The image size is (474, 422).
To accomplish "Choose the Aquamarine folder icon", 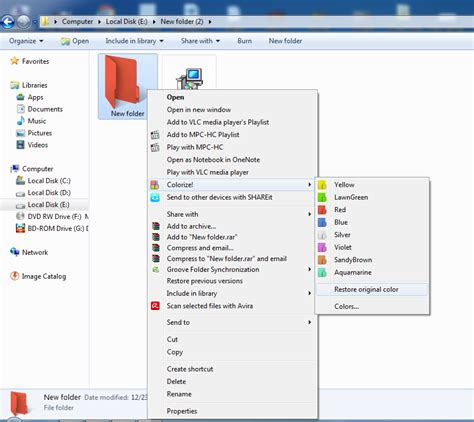I will 322,273.
